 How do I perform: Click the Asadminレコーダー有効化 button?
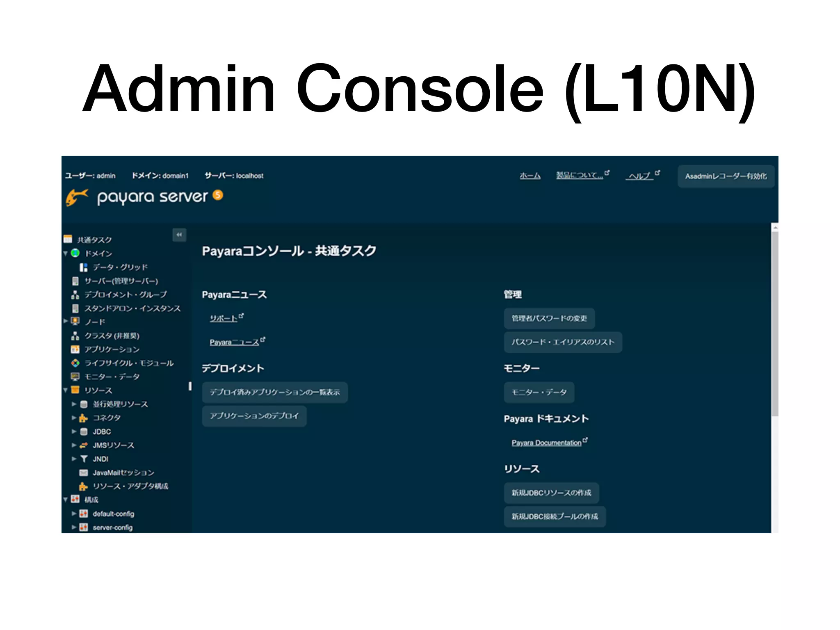[x=726, y=176]
